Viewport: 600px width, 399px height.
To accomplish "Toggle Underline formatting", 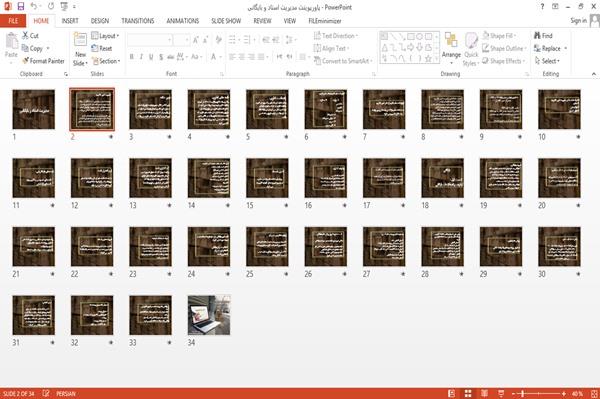I will (x=151, y=57).
